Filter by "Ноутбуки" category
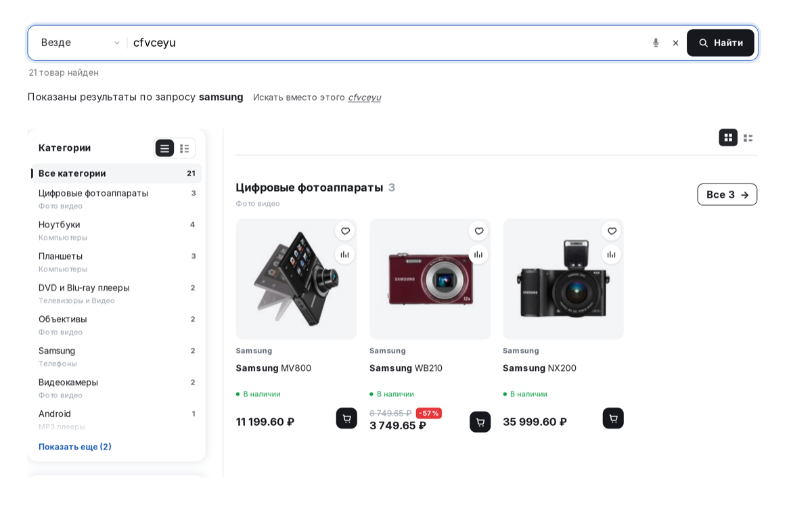The image size is (812, 505). point(116,230)
